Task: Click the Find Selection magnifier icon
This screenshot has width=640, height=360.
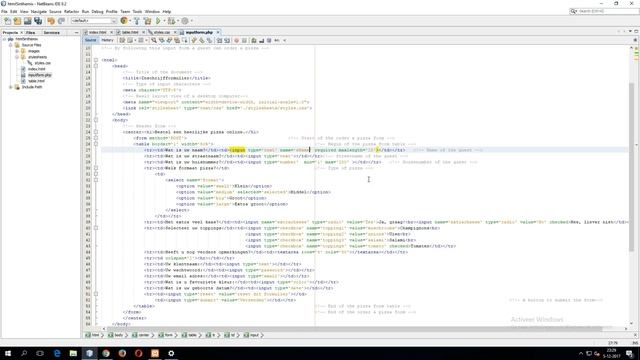Action: 154,40
